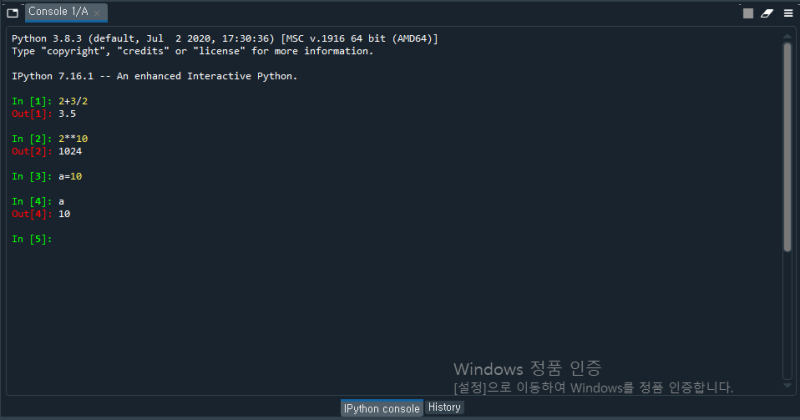Viewport: 800px width, 420px height.
Task: Click the input text 'a=10'
Action: pos(70,177)
